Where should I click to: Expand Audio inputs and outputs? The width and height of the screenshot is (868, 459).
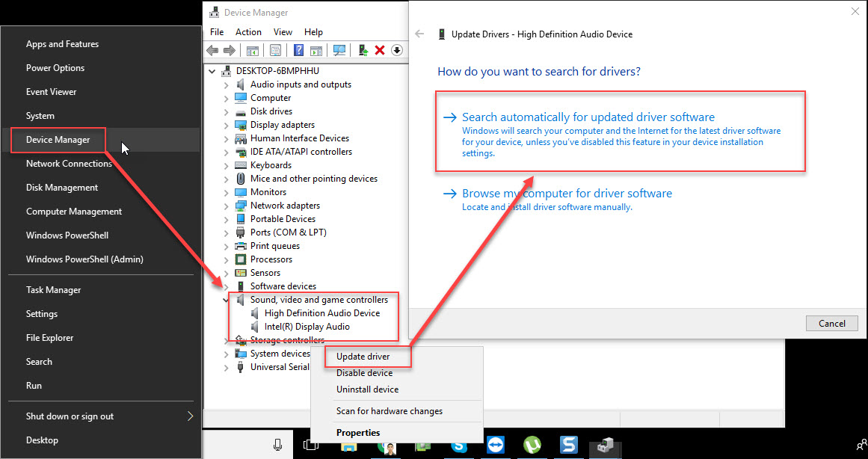pyautogui.click(x=226, y=85)
